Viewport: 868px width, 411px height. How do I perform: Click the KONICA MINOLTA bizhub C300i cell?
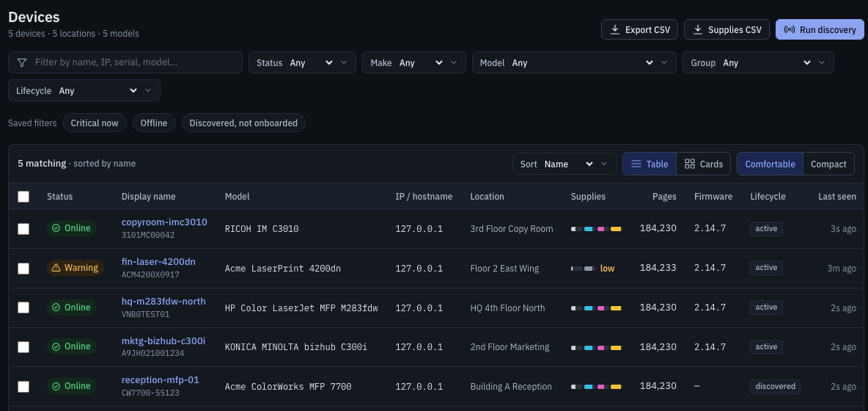point(296,347)
